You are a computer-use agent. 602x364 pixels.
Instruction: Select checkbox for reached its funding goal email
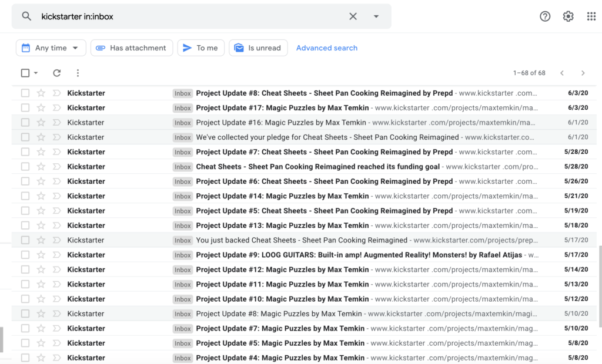(x=25, y=167)
